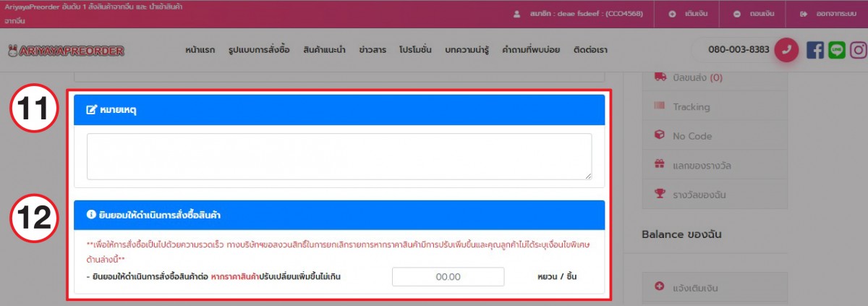Click the trophy icon beside รางวัลของฉัน
The width and height of the screenshot is (868, 306).
pos(659,194)
